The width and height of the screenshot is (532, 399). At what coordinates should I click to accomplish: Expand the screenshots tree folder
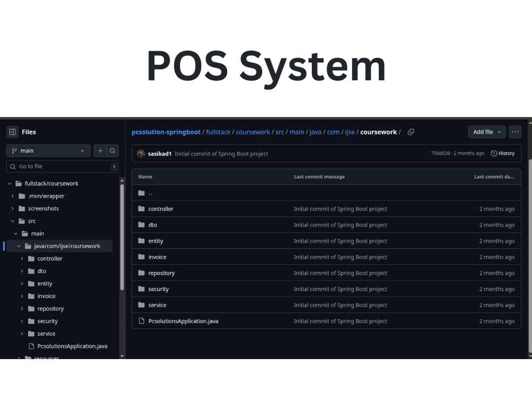[13, 209]
